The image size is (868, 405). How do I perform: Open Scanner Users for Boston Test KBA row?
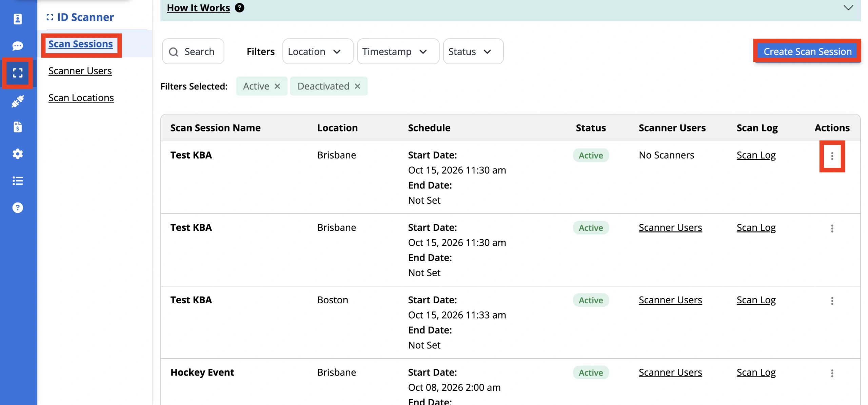coord(670,300)
